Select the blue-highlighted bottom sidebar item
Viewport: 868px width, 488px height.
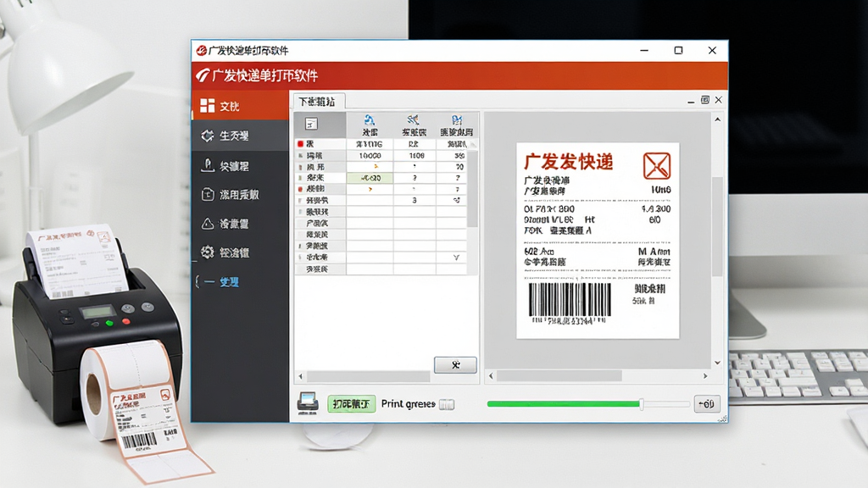pos(240,282)
